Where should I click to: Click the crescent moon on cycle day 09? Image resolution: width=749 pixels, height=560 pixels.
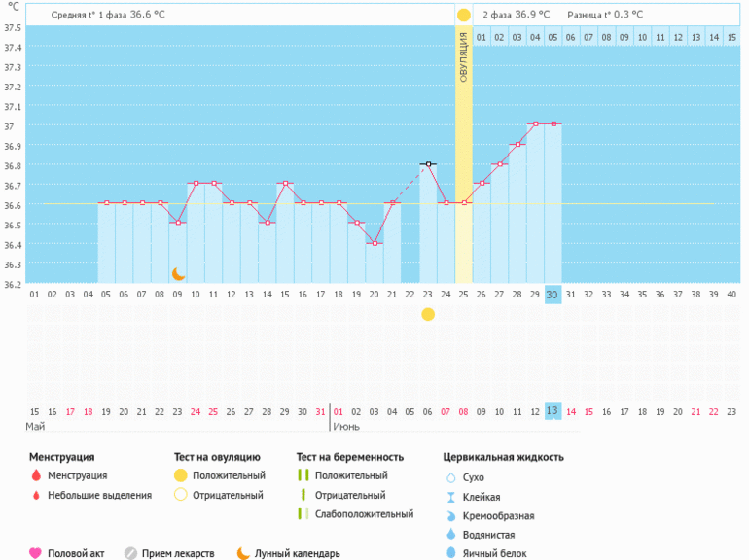click(178, 274)
